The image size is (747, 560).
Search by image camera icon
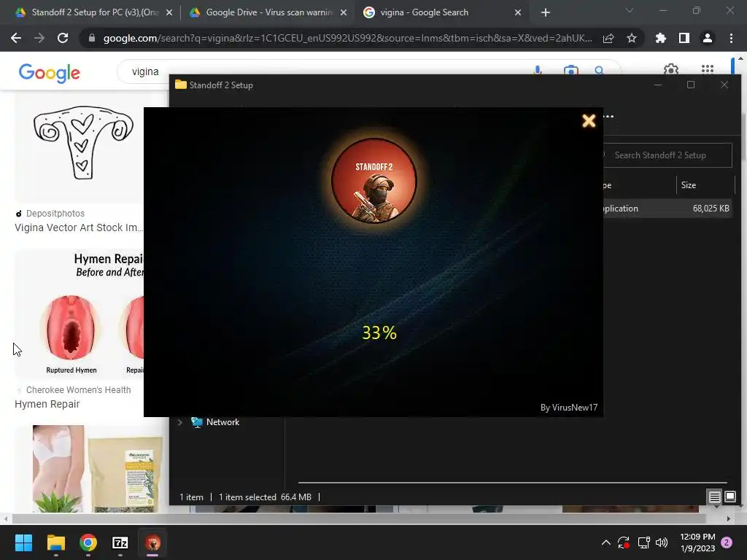[570, 71]
